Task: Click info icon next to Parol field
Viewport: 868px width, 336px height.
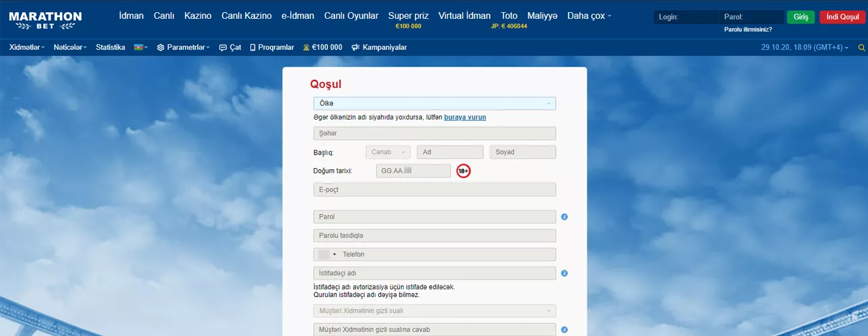Action: [565, 217]
